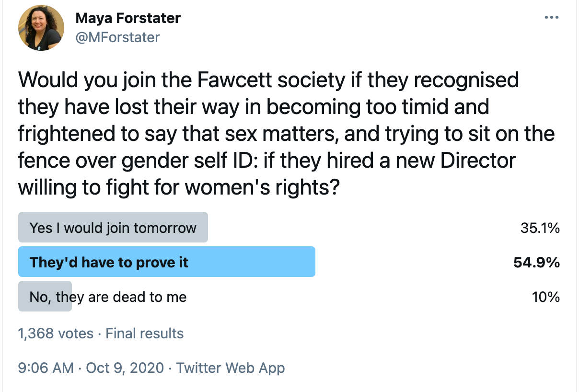Select the "They'd have to prove it" option

[109, 262]
